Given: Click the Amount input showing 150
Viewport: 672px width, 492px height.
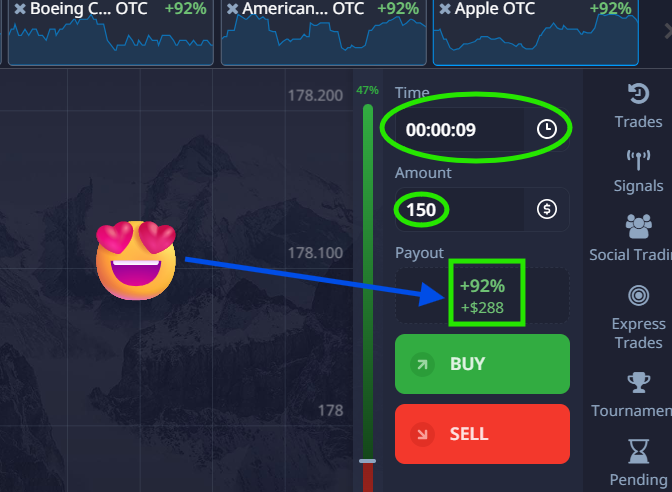Looking at the screenshot, I should pyautogui.click(x=459, y=210).
